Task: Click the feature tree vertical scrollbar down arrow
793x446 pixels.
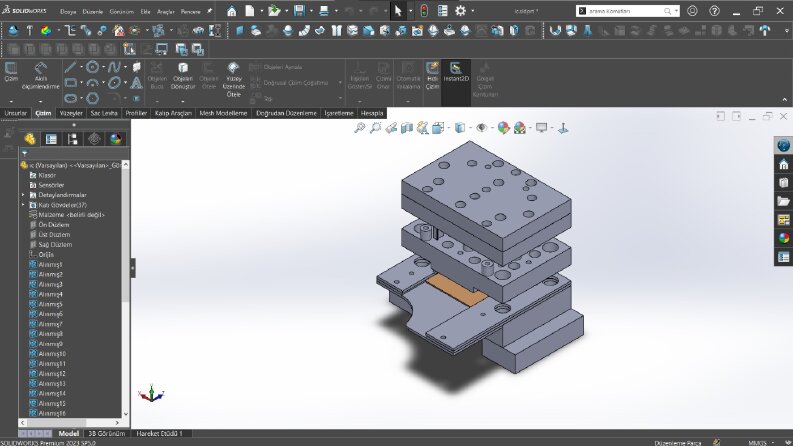Action: (125, 414)
